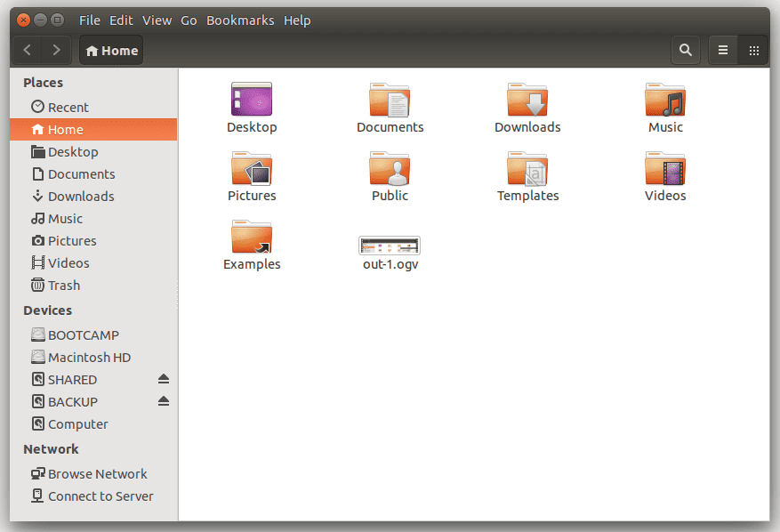The height and width of the screenshot is (532, 780).
Task: Eject the BACKUP volume
Action: 164,401
